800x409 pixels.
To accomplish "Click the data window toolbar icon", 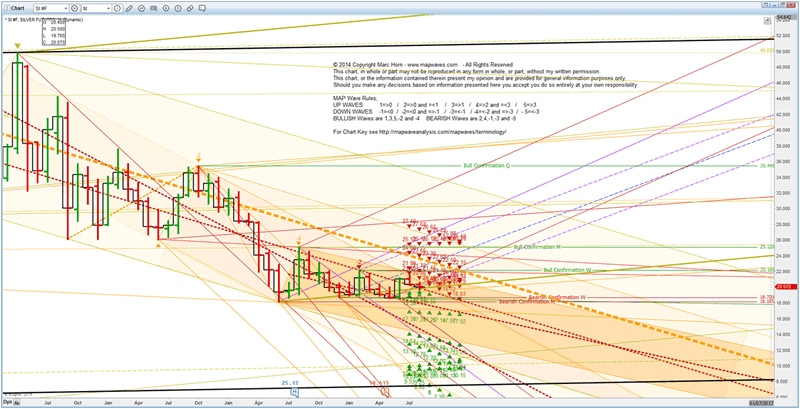I will (x=154, y=8).
